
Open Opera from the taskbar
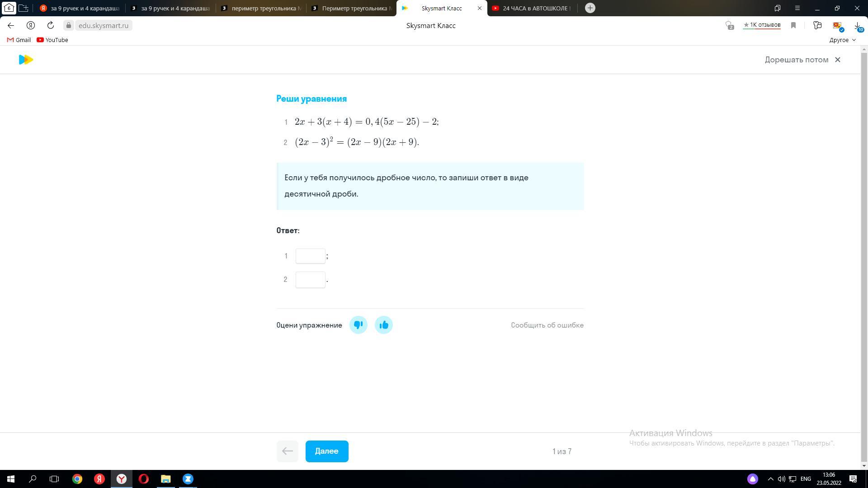click(143, 479)
